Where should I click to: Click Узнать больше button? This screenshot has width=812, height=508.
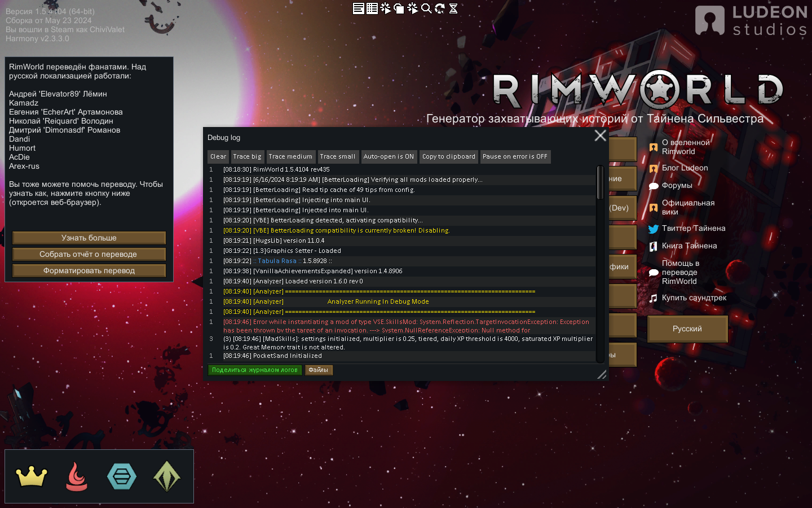pyautogui.click(x=89, y=238)
